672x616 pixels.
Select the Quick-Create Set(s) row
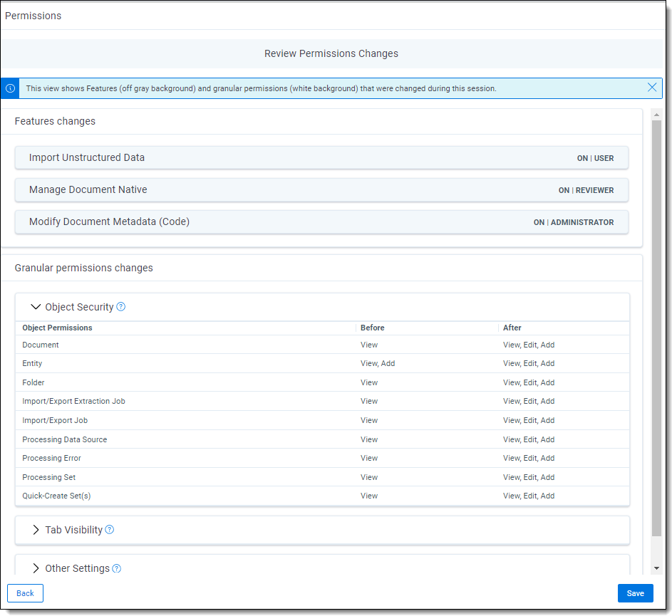(322, 496)
